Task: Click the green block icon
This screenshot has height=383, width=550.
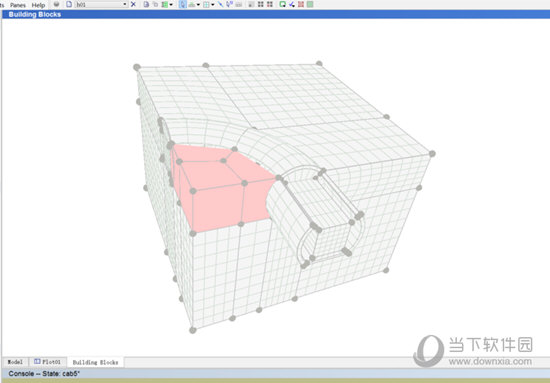Action: (x=165, y=4)
